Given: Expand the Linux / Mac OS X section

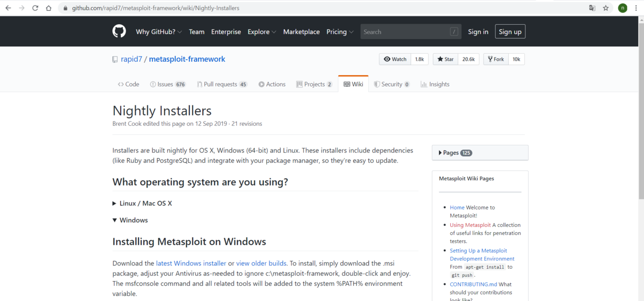Looking at the screenshot, I should [142, 204].
